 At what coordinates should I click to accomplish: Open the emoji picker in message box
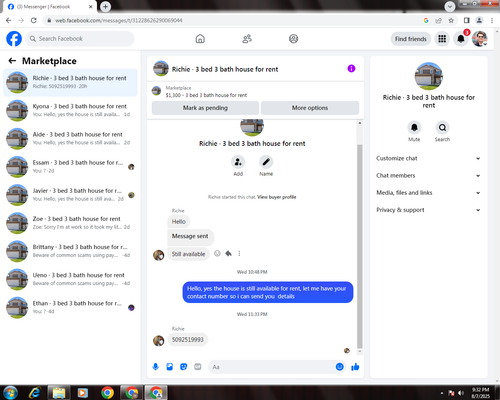(339, 367)
